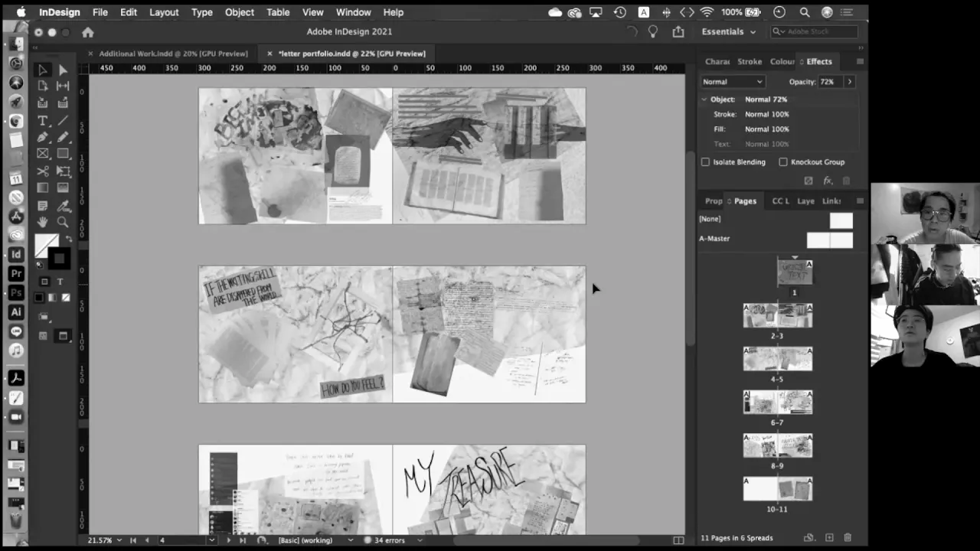Create new page icon in Pages panel
Image resolution: width=980 pixels, height=551 pixels.
point(829,538)
